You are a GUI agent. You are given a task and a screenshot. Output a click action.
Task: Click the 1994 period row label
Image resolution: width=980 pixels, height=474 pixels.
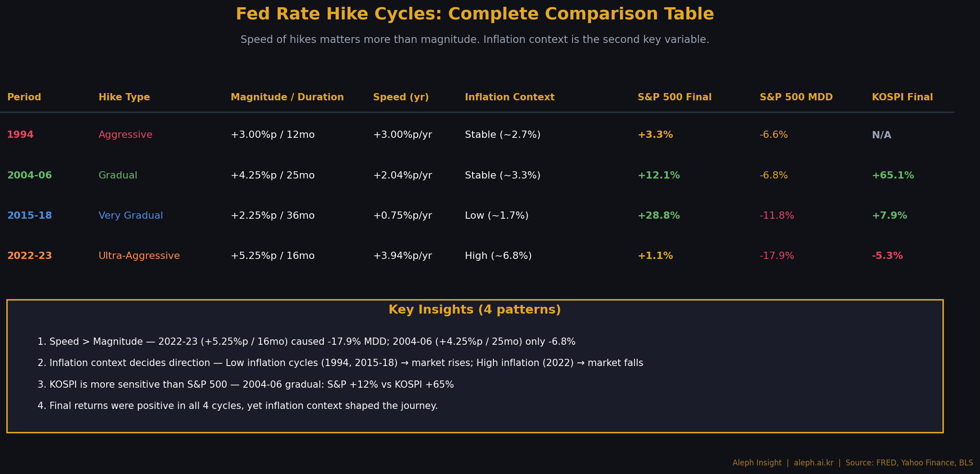[20, 135]
